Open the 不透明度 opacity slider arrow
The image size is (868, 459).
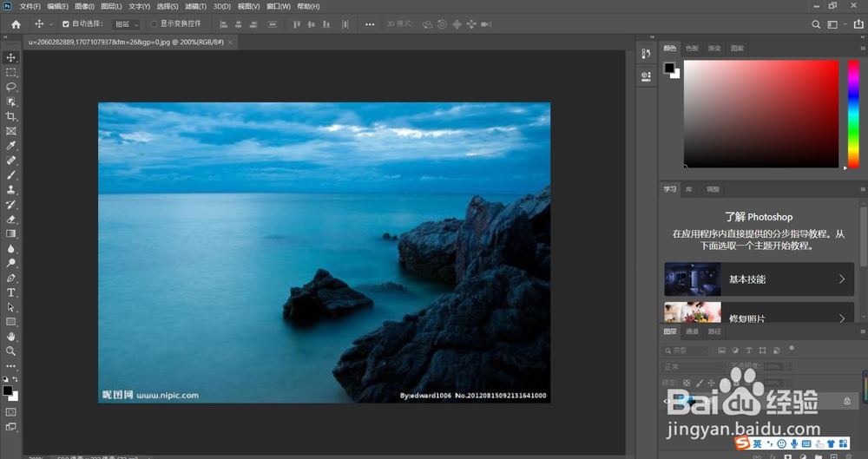point(789,366)
